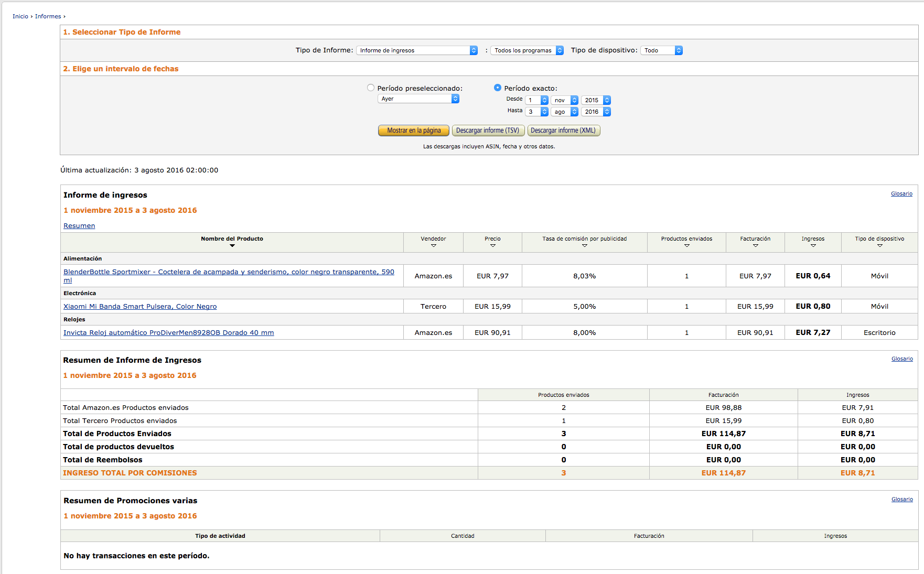Click the Mostrar en la página button
This screenshot has width=924, height=574.
[x=414, y=131]
